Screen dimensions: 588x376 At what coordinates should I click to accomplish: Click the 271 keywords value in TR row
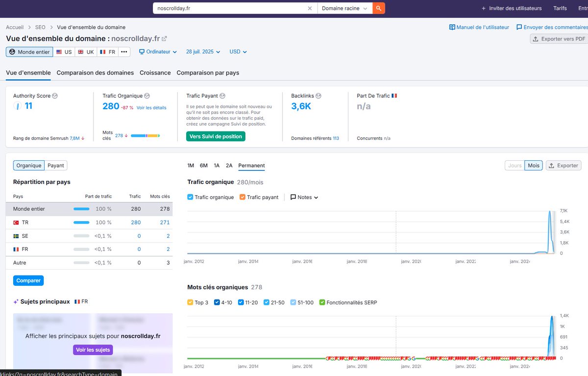click(165, 223)
